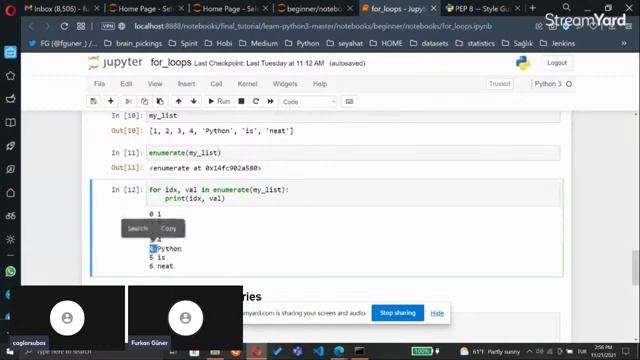Open the Insert menu
Viewport: 640px width, 360px height.
(186, 84)
